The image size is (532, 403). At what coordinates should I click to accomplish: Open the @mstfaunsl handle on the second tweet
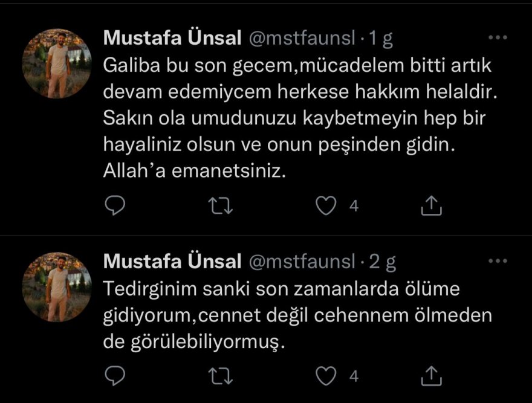(x=302, y=262)
